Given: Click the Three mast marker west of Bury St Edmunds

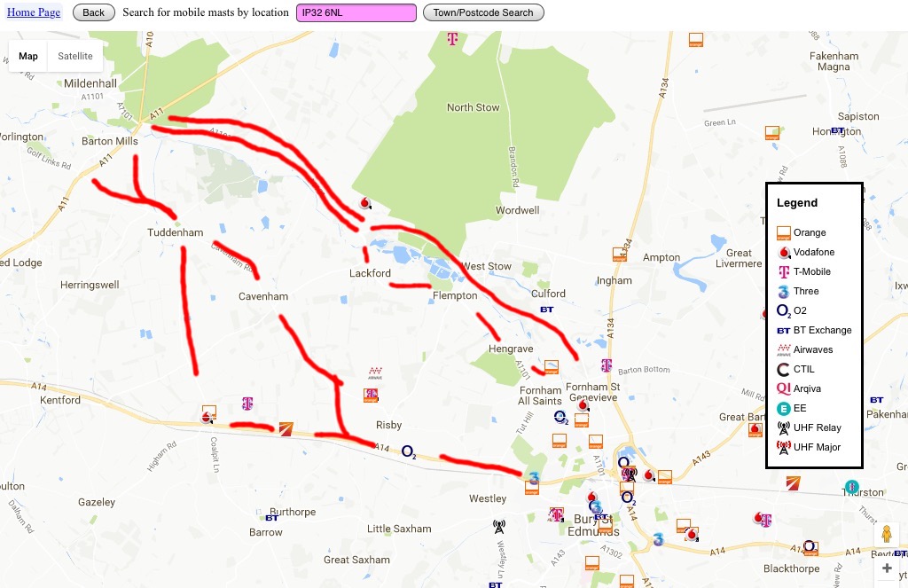Looking at the screenshot, I should [x=533, y=478].
